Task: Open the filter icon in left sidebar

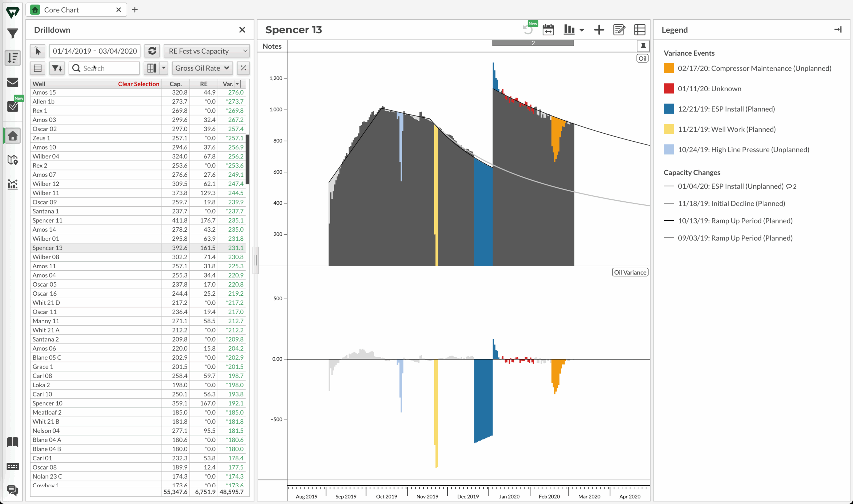Action: [x=13, y=33]
